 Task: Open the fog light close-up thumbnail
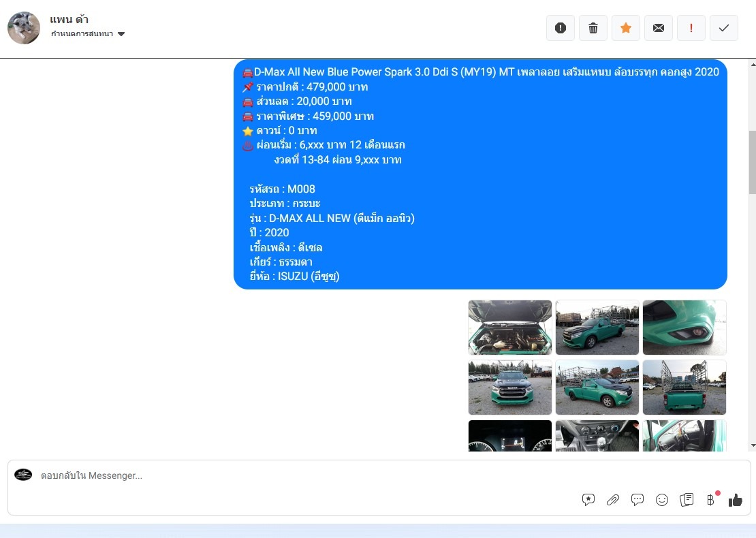click(684, 328)
